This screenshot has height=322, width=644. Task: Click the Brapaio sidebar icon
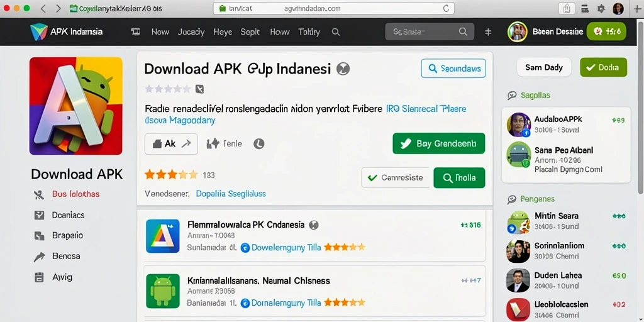click(39, 236)
